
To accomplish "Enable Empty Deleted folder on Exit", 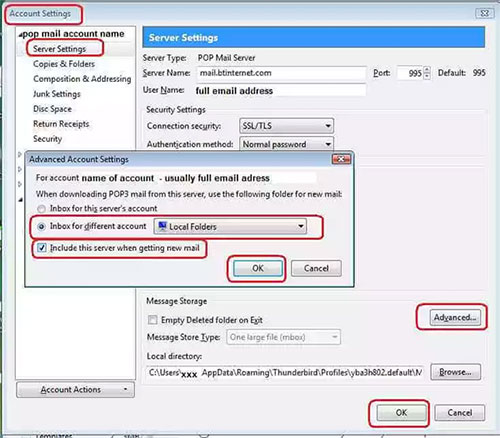I will pyautogui.click(x=152, y=320).
